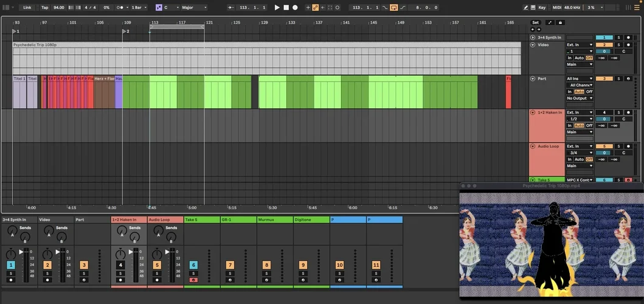Deactivate track 4 in the mixer
644x304 pixels.
point(120,265)
